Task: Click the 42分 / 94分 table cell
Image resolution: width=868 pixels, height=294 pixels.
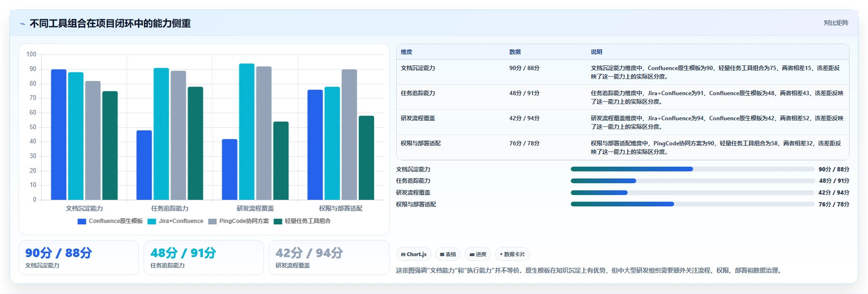Action: point(524,118)
